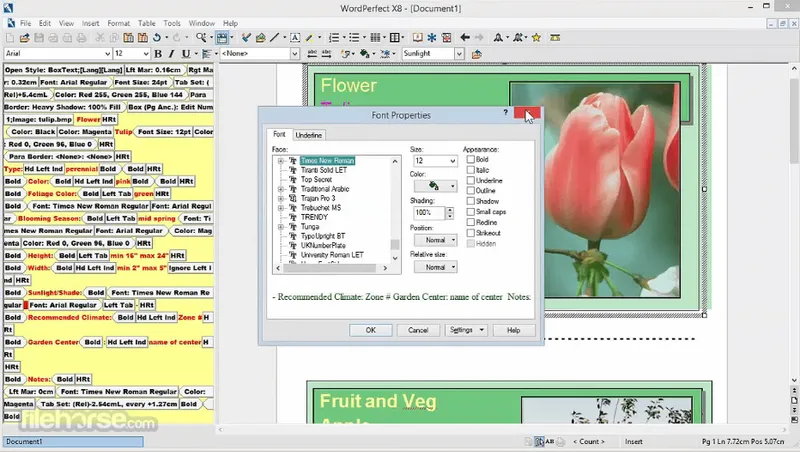
Task: Click the Cancel button
Action: click(x=418, y=330)
